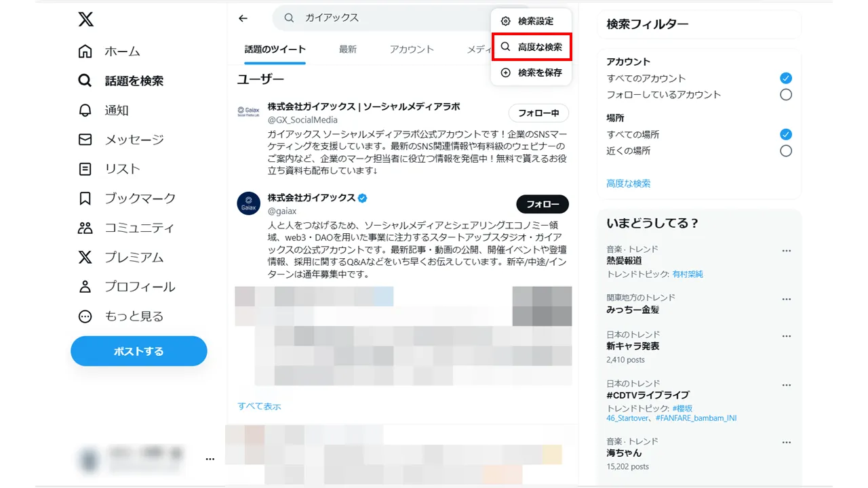The width and height of the screenshot is (868, 488).
Task: Open the ホーム (Home) feed icon
Action: coord(84,51)
